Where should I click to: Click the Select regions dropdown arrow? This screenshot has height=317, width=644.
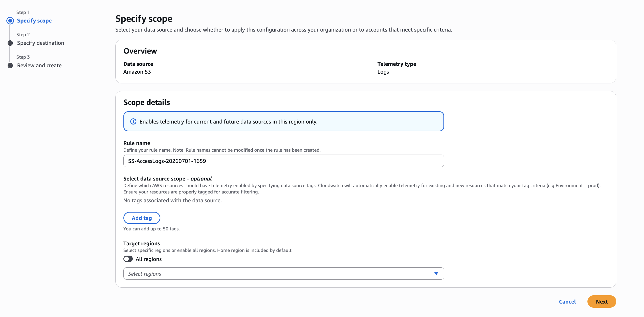436,273
